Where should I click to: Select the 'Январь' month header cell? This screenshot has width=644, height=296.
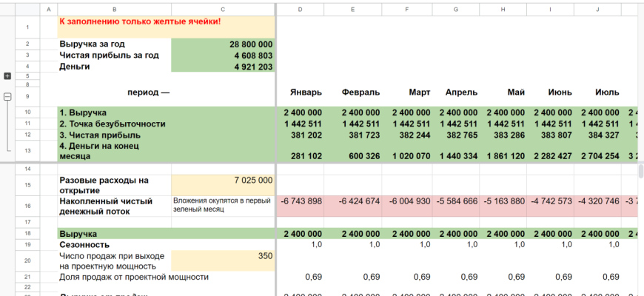(x=300, y=92)
